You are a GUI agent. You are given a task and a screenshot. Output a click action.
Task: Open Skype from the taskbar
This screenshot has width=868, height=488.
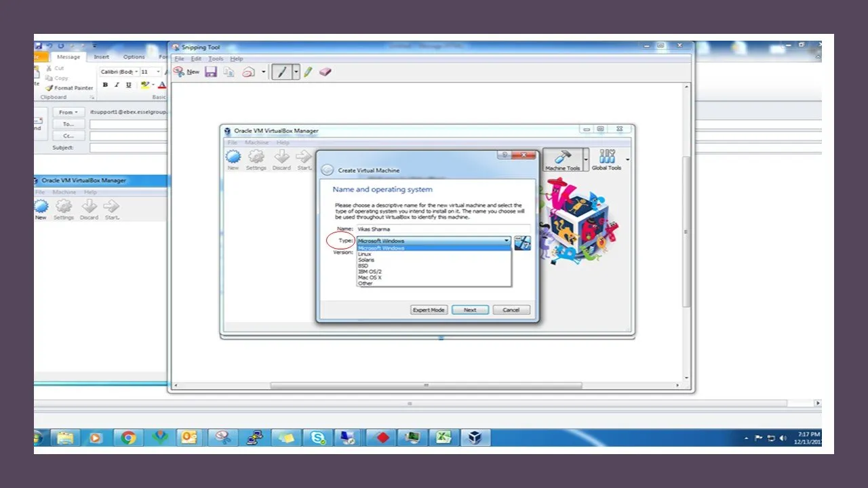[318, 438]
